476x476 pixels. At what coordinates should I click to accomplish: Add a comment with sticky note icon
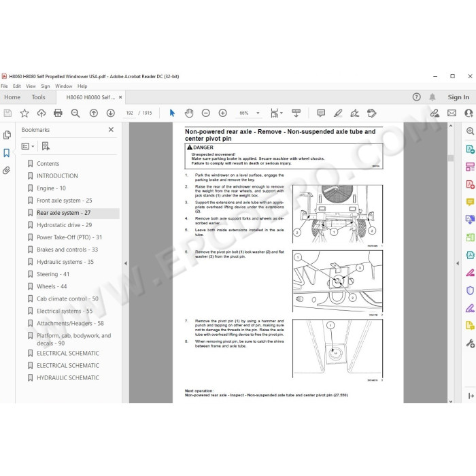pos(321,114)
